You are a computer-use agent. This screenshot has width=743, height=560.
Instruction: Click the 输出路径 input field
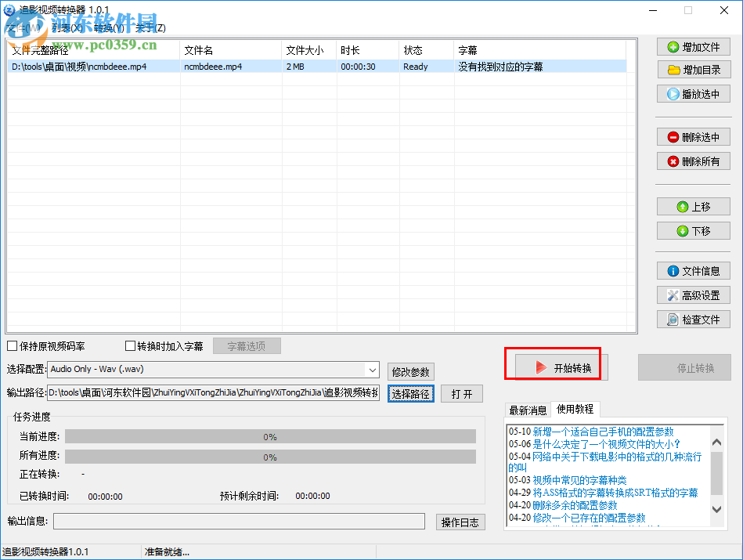tap(213, 392)
